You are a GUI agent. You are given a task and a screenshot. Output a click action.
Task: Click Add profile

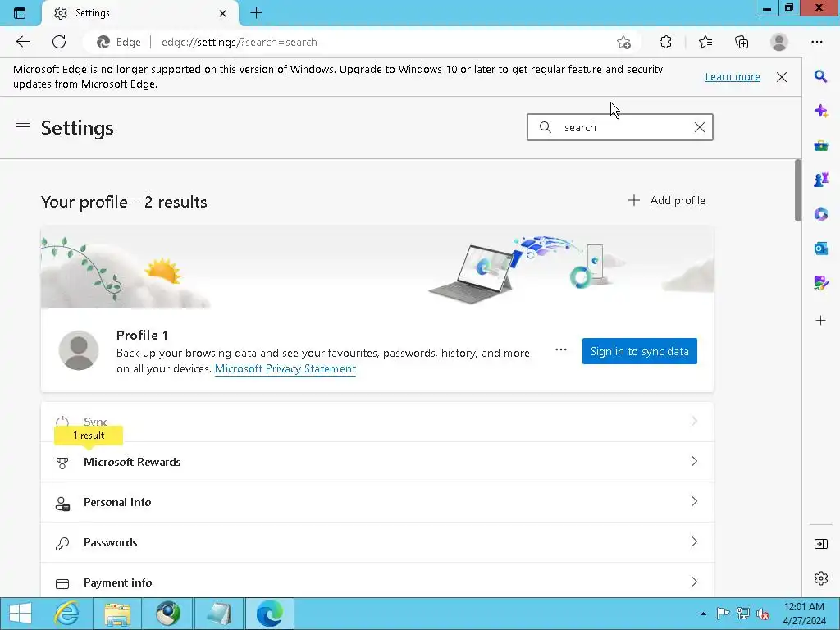click(666, 200)
